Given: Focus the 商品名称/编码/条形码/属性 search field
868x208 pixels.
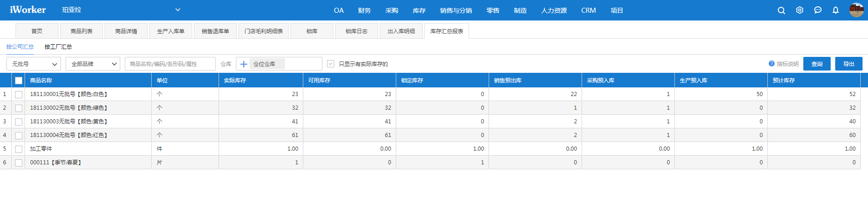Looking at the screenshot, I should coord(170,64).
